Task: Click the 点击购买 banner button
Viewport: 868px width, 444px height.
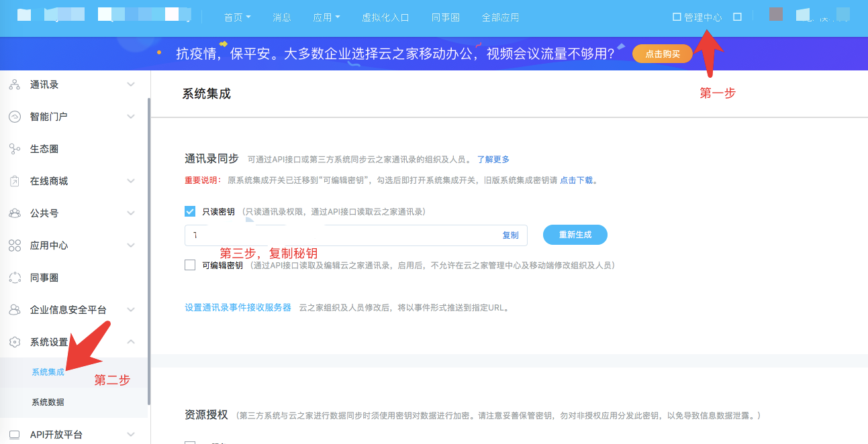Action: tap(663, 54)
